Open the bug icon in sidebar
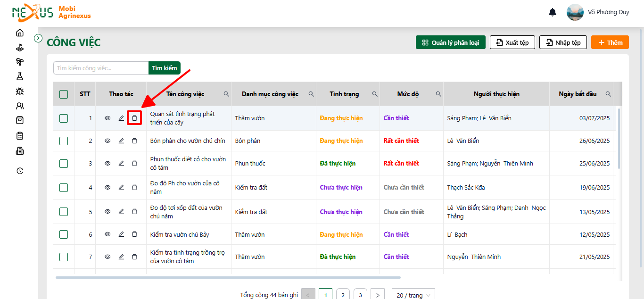This screenshot has height=299, width=644. 19,91
